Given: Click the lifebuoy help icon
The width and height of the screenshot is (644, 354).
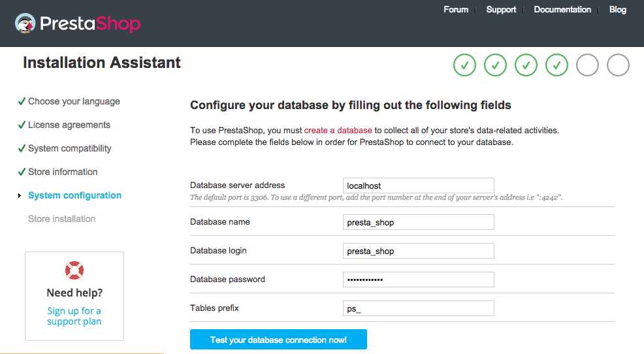Looking at the screenshot, I should click(74, 269).
